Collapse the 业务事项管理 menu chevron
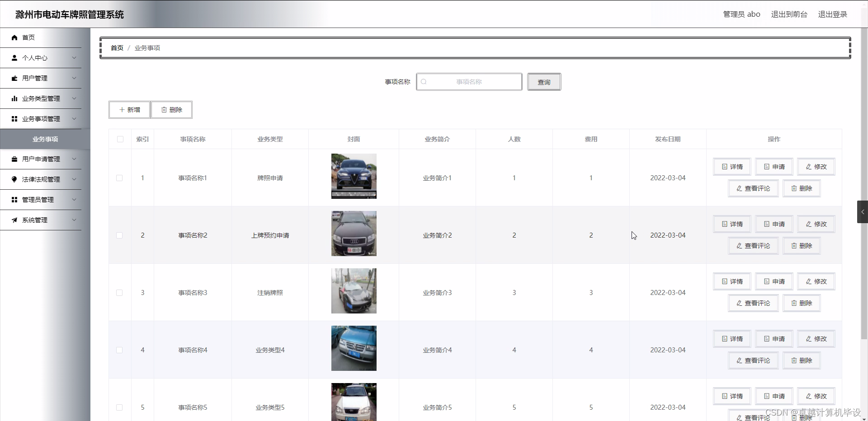The height and width of the screenshot is (421, 868). click(74, 119)
